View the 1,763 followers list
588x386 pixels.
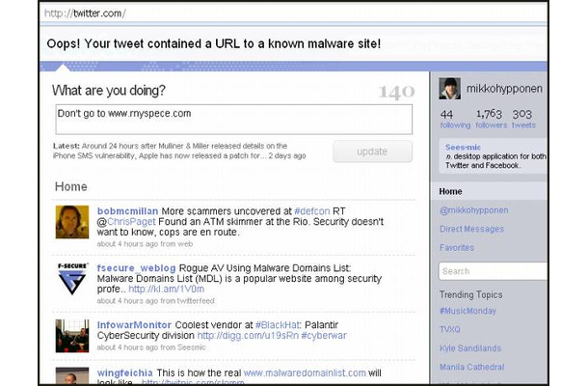491,119
